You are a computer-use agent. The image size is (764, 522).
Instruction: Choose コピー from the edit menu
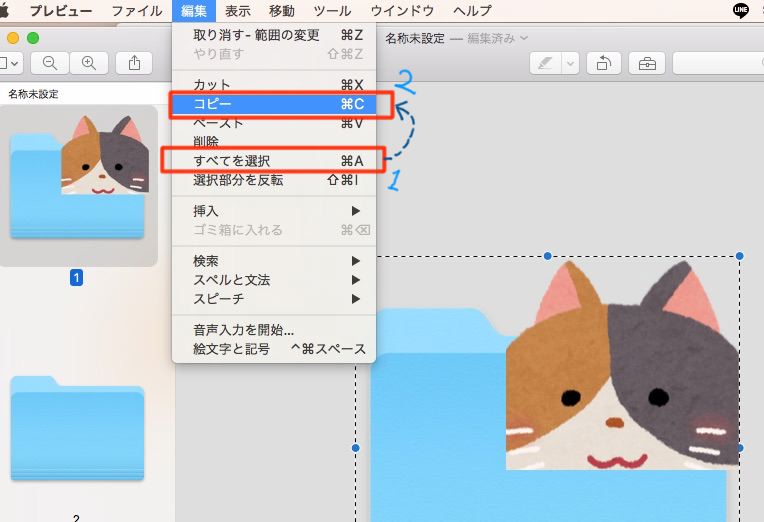pos(274,104)
